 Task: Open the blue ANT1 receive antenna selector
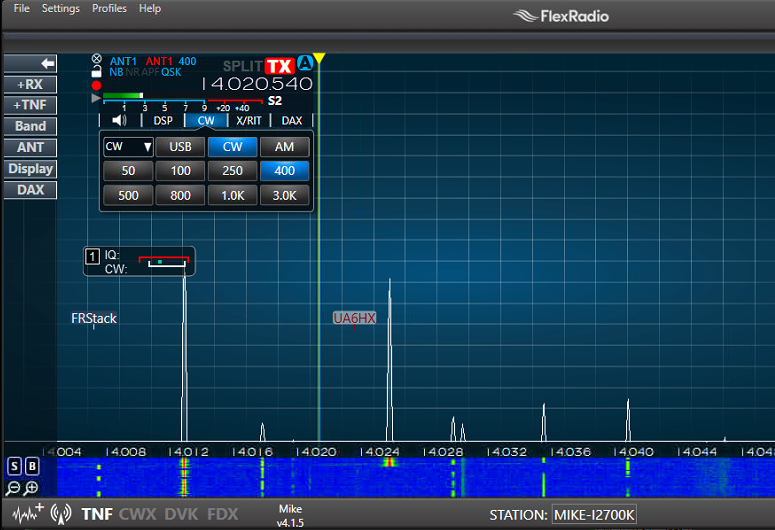(x=123, y=61)
